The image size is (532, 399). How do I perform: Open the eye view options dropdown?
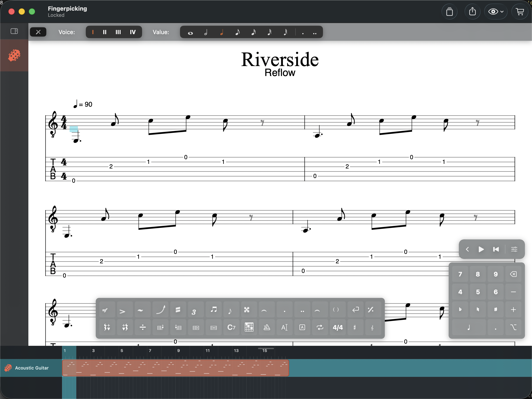[496, 12]
